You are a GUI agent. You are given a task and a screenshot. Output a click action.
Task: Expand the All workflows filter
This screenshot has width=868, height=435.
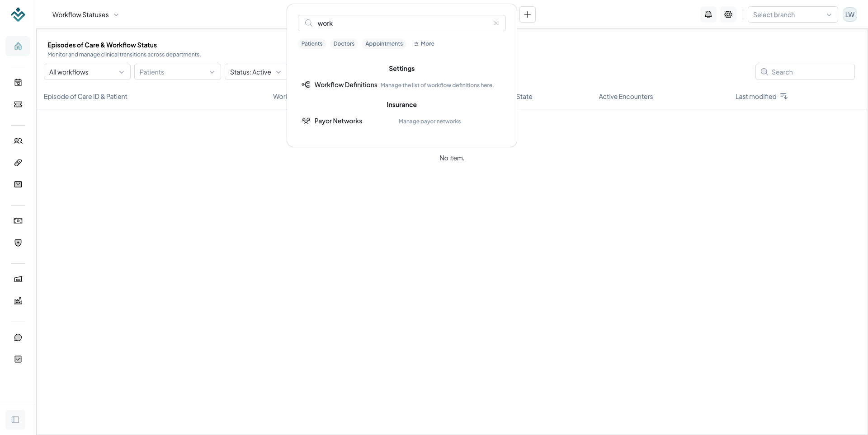87,72
